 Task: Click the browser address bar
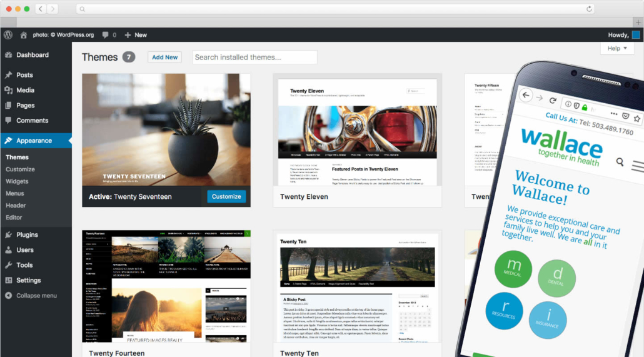[x=335, y=9]
